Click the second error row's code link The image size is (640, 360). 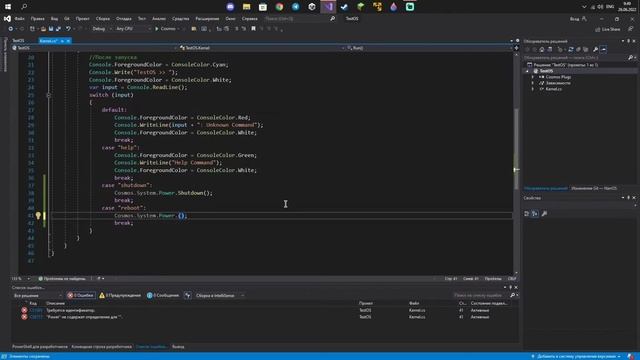click(36, 317)
